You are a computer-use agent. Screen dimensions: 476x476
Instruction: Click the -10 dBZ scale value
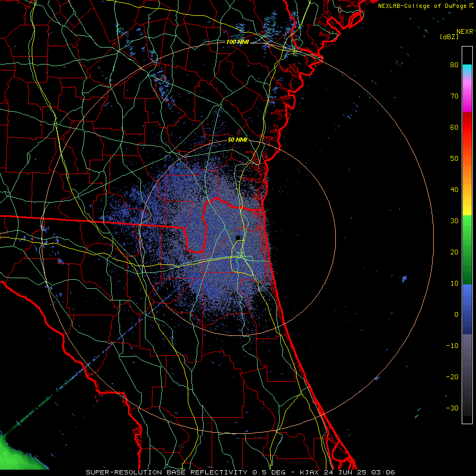point(452,346)
